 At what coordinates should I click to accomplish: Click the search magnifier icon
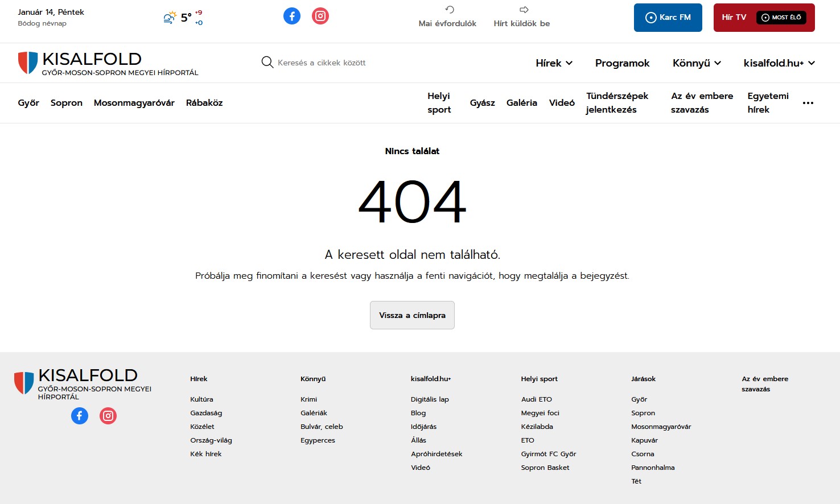pos(267,62)
